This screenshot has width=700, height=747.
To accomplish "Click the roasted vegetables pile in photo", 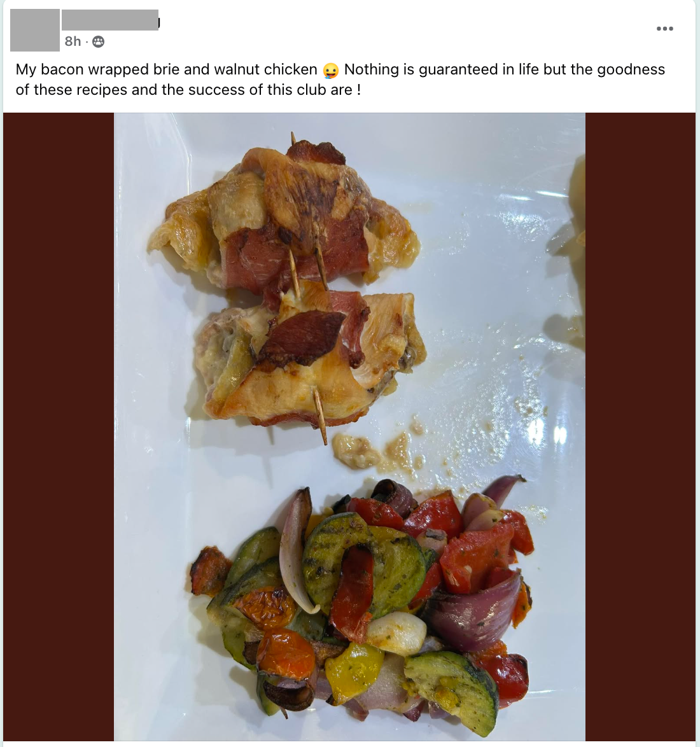I will coord(362,600).
